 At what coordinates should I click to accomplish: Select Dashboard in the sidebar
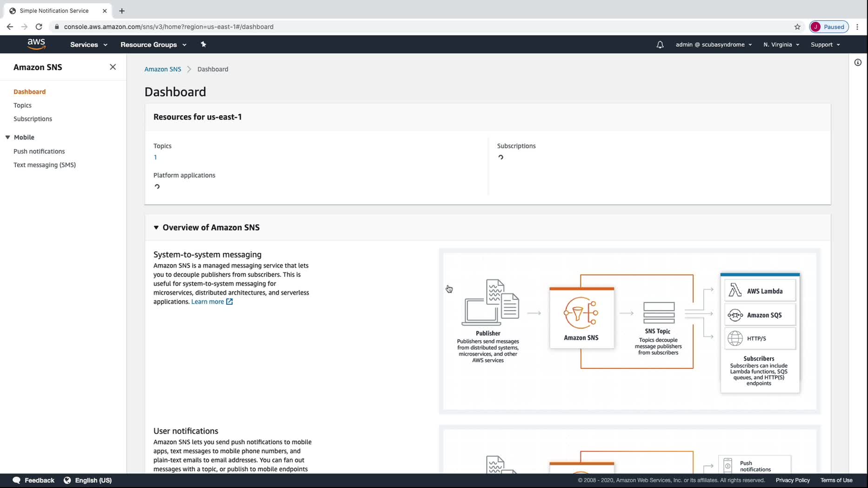29,92
